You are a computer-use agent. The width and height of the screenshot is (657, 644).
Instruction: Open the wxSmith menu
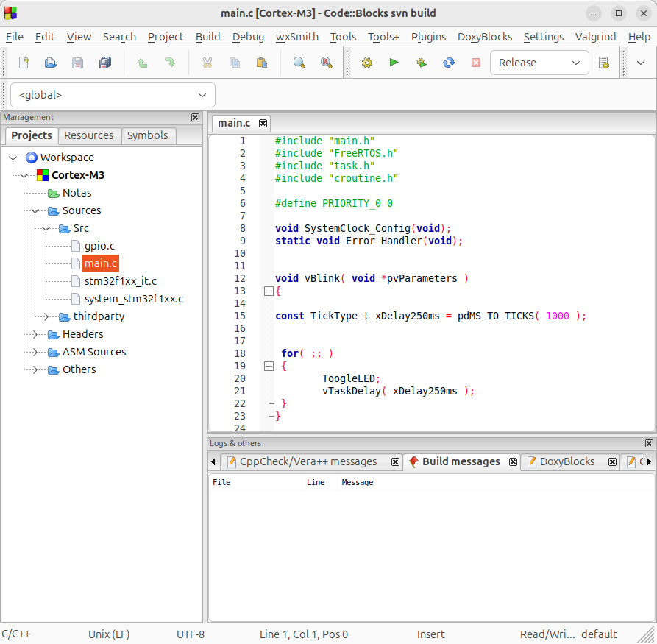[x=297, y=37]
